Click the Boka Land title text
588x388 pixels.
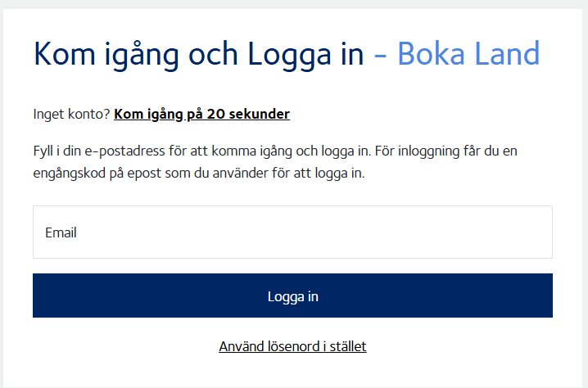click(468, 54)
